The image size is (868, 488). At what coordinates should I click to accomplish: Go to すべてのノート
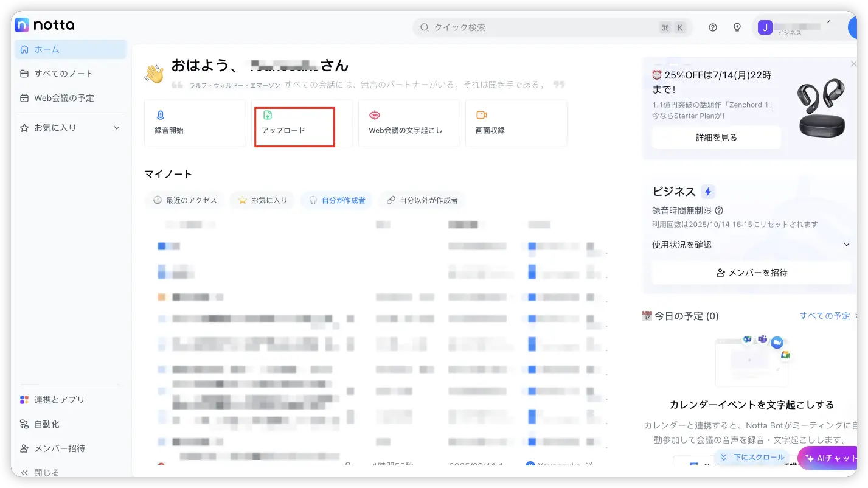[63, 74]
